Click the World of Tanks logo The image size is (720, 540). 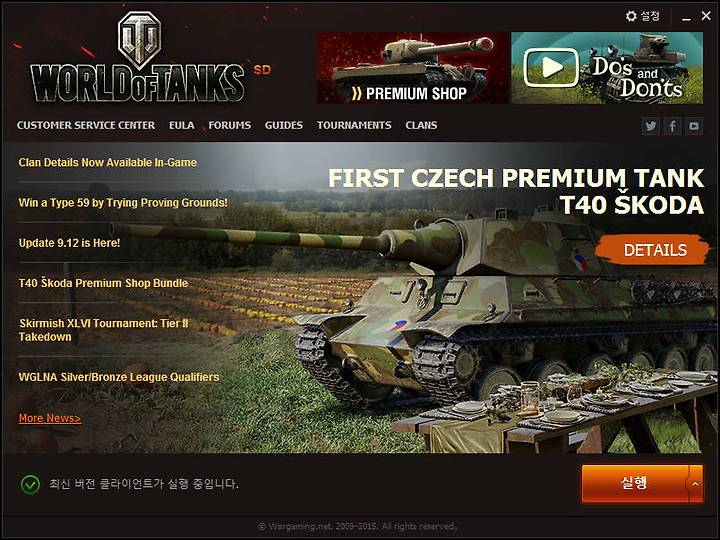(x=138, y=57)
